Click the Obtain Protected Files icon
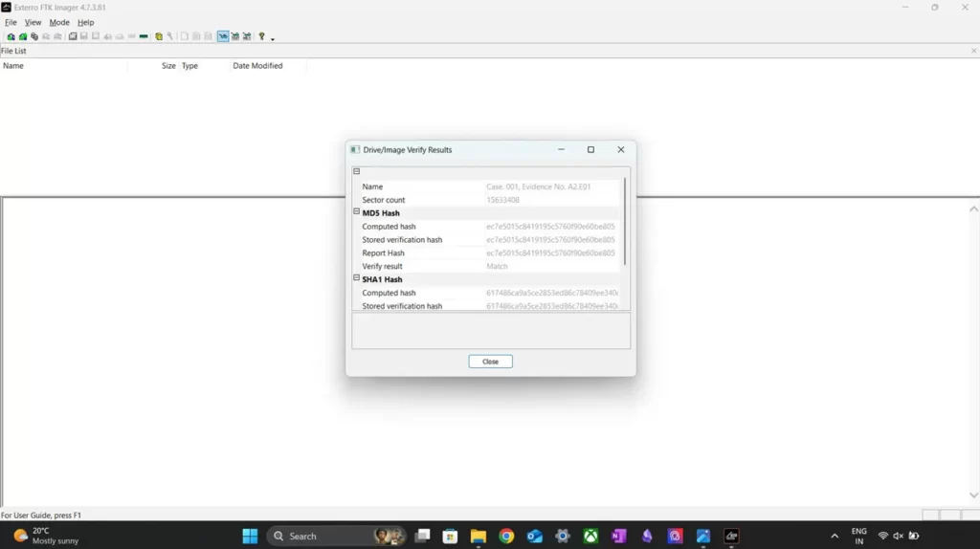This screenshot has width=980, height=549. click(159, 36)
